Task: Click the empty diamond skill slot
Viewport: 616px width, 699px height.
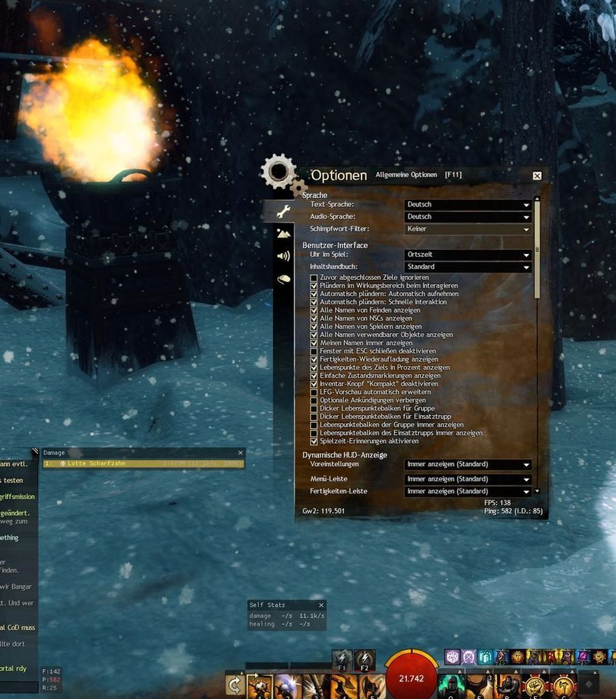Action: tap(589, 684)
